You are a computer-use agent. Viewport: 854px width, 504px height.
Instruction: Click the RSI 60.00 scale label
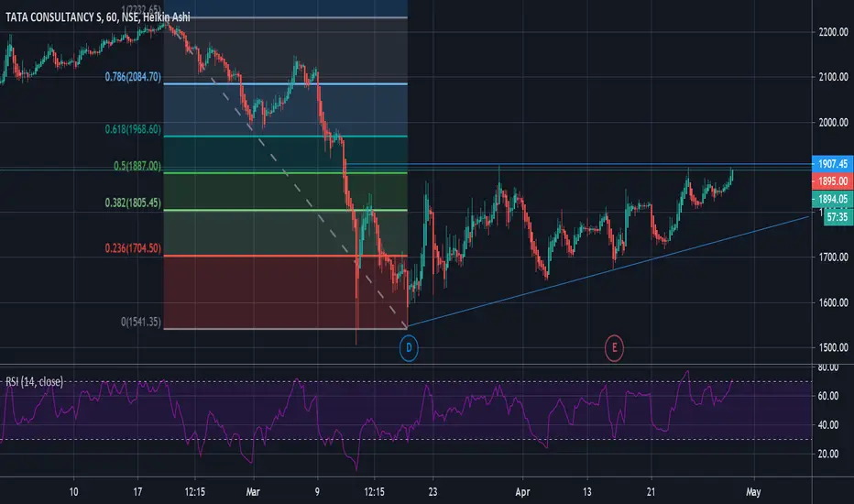[x=827, y=396]
